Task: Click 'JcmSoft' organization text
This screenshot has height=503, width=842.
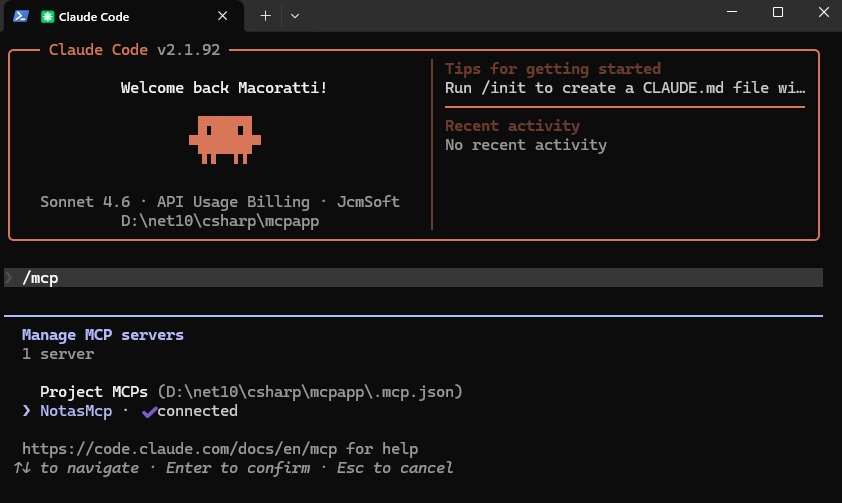Action: click(368, 201)
